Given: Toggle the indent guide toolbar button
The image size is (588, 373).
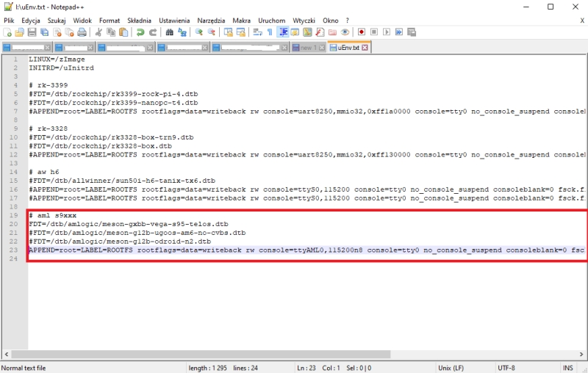Looking at the screenshot, I should pos(282,32).
